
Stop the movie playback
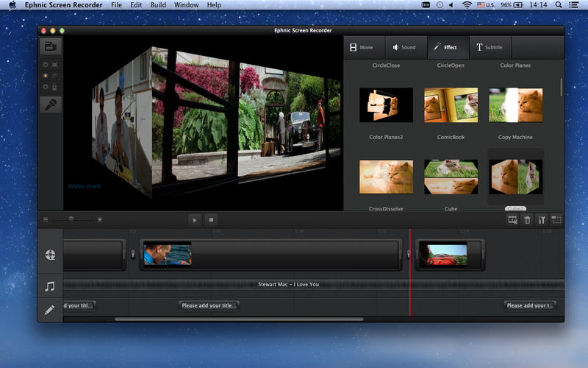click(x=211, y=220)
